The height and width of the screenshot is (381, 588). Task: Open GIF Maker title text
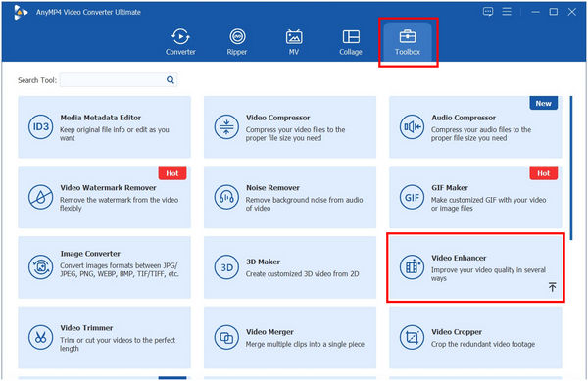[450, 188]
